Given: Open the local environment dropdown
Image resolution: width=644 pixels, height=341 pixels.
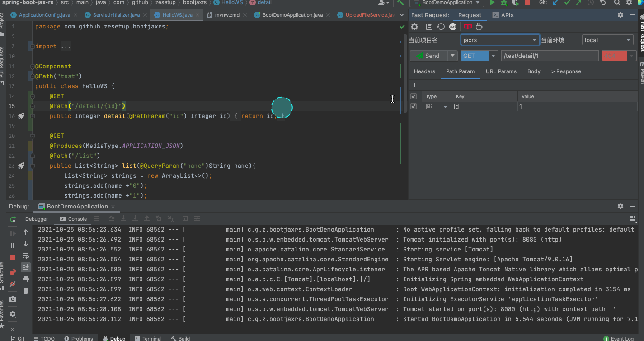Looking at the screenshot, I should (x=607, y=40).
